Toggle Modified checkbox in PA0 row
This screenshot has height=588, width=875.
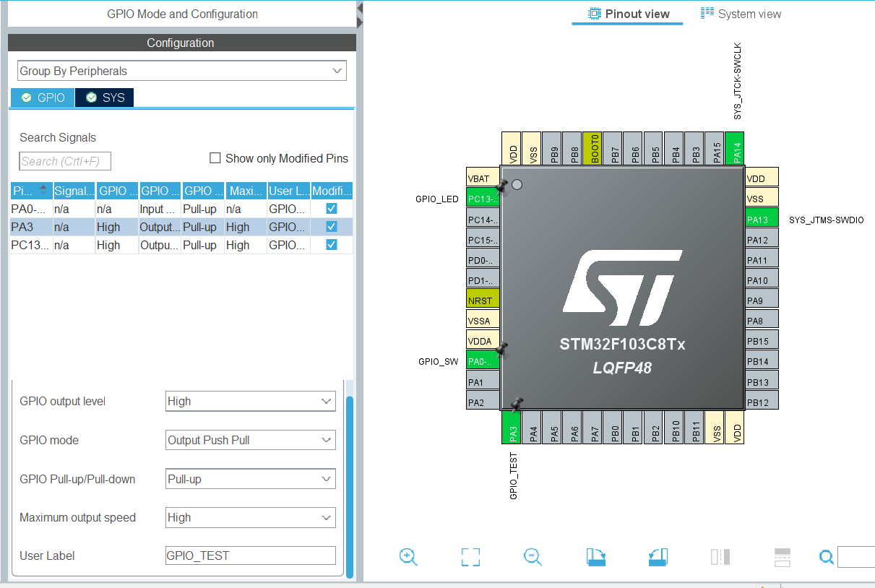coord(332,208)
